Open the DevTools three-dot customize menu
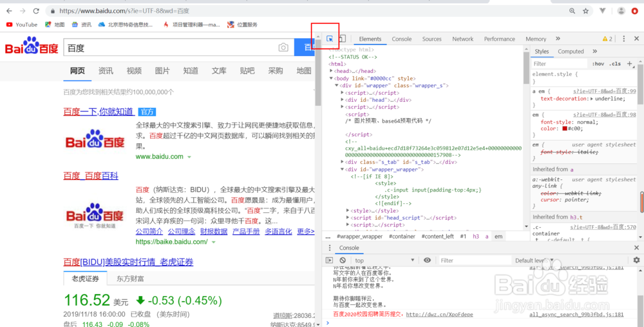The height and width of the screenshot is (327, 644). point(624,39)
